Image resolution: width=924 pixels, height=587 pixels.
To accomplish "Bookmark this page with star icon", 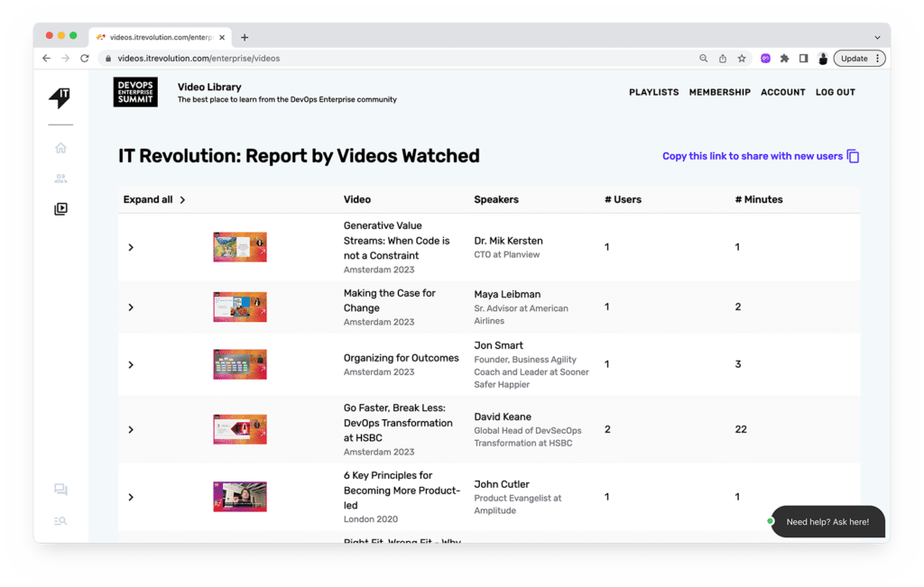I will (x=742, y=59).
